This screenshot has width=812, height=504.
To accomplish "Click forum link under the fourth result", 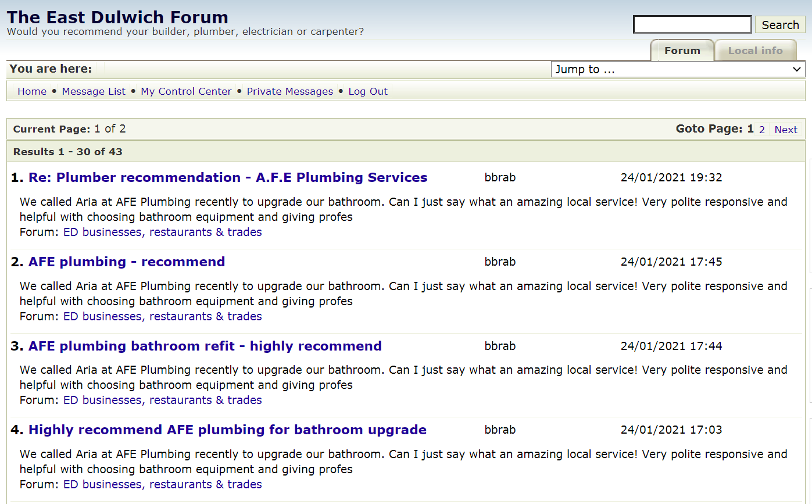I will pos(162,484).
